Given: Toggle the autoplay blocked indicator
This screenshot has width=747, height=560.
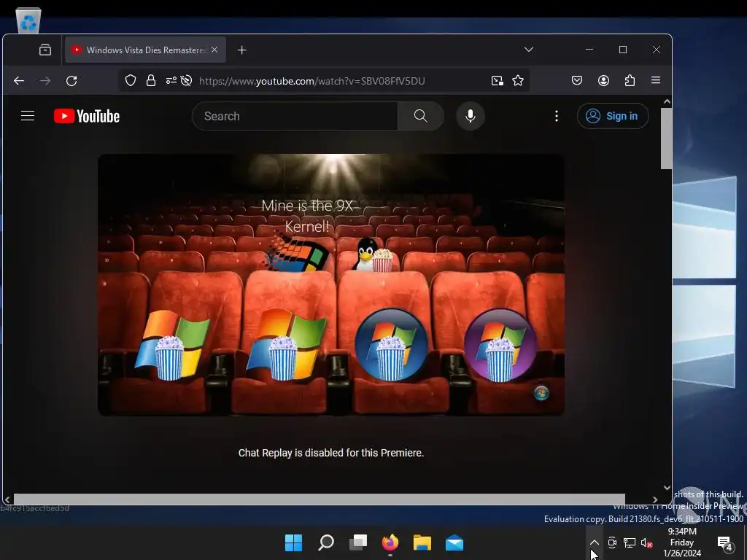Looking at the screenshot, I should click(186, 80).
